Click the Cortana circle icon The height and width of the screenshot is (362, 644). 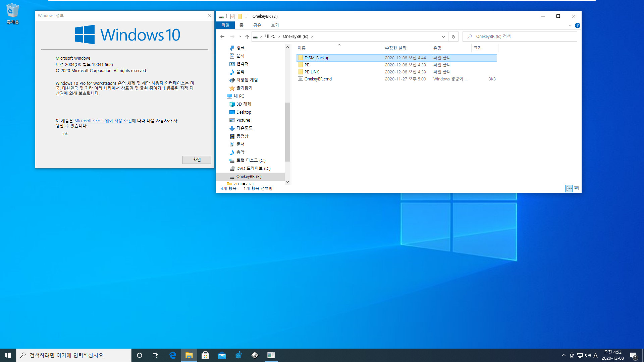point(140,355)
